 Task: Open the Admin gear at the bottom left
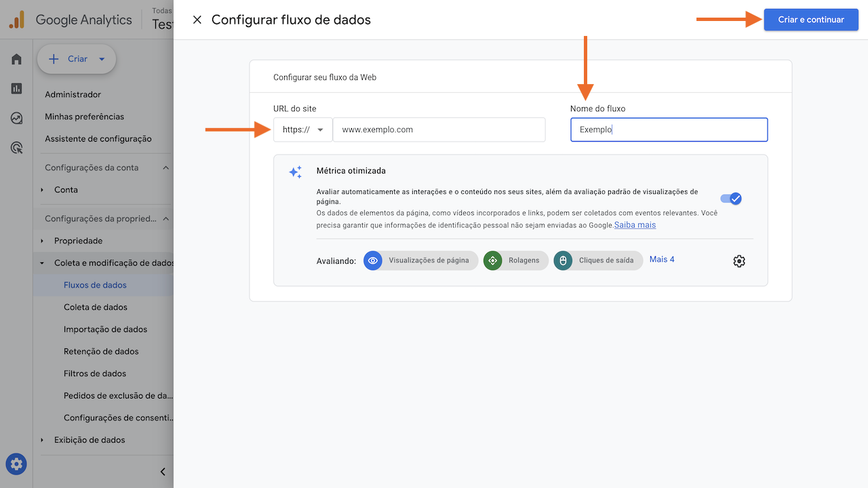tap(16, 464)
